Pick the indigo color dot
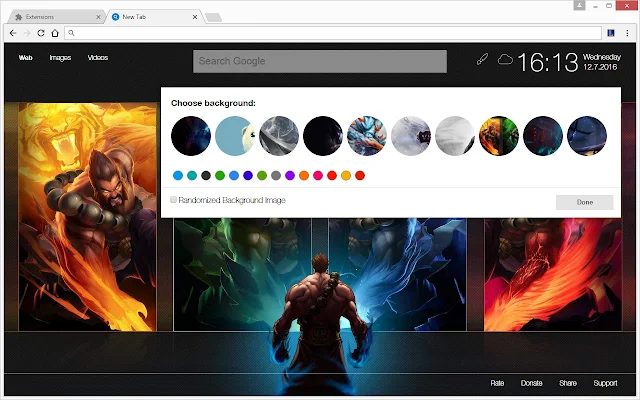 click(248, 176)
